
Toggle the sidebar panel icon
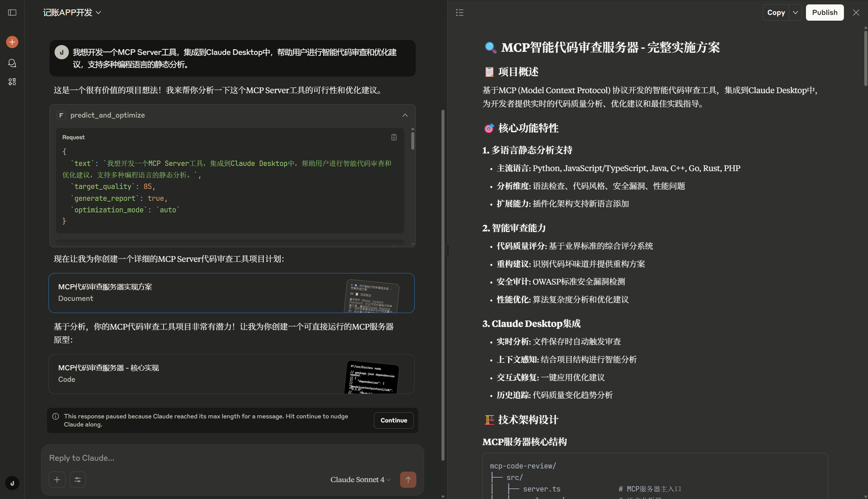tap(12, 13)
